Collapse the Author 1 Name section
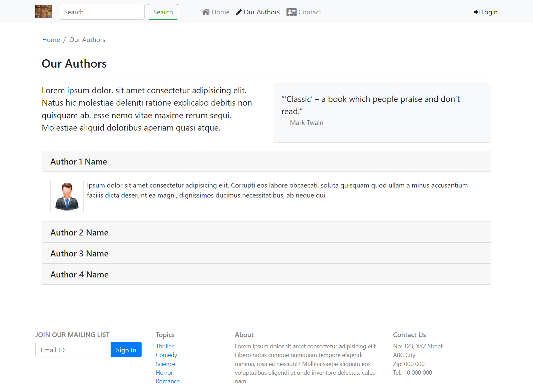The width and height of the screenshot is (533, 392). tap(79, 161)
